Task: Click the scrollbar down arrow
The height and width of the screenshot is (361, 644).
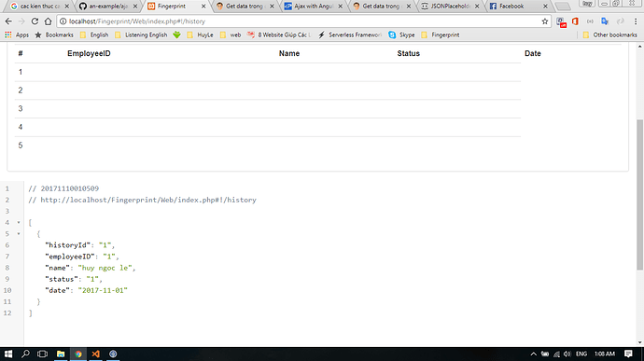Action: click(640, 342)
